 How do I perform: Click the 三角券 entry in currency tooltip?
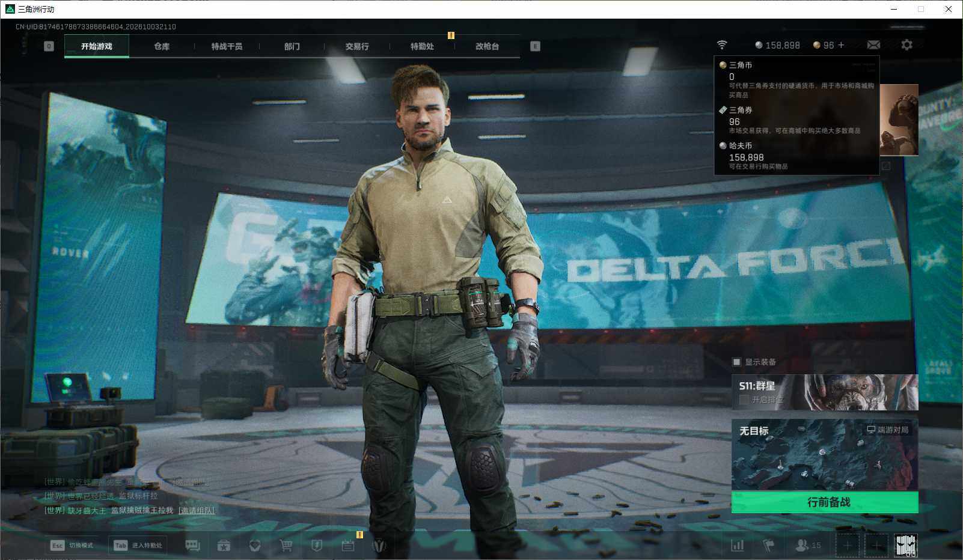(796, 120)
